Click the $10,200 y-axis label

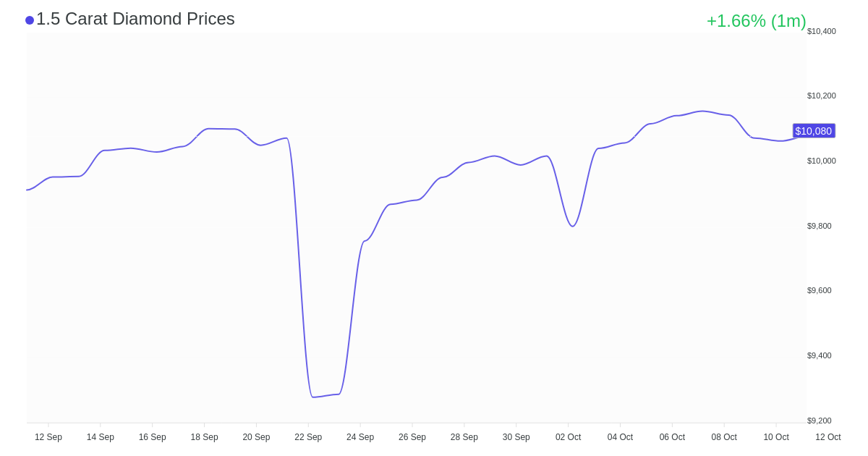(x=822, y=96)
